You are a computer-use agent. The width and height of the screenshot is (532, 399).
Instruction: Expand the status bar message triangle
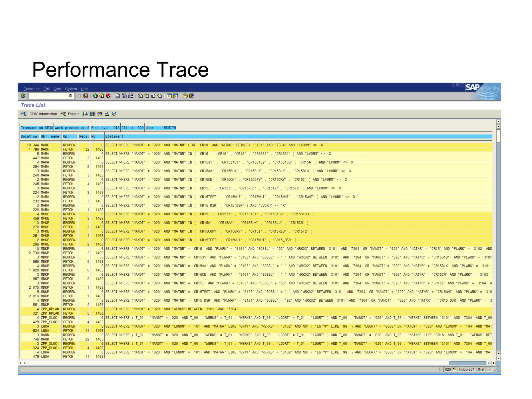click(x=440, y=369)
